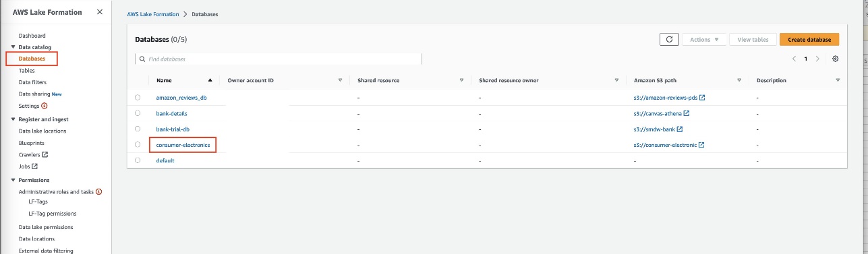Open Data locations in sidebar
This screenshot has height=254, width=868.
point(36,239)
